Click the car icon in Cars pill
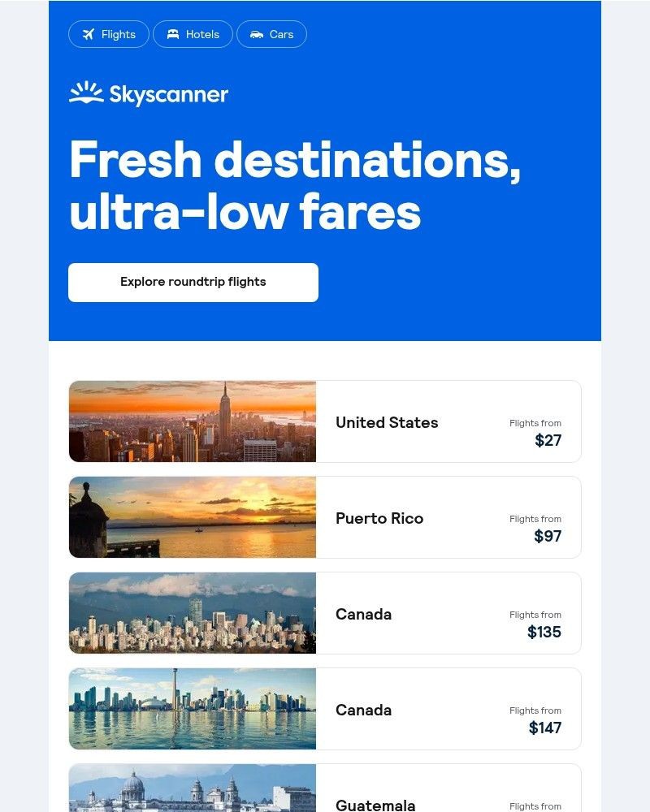This screenshot has height=812, width=650. (257, 34)
